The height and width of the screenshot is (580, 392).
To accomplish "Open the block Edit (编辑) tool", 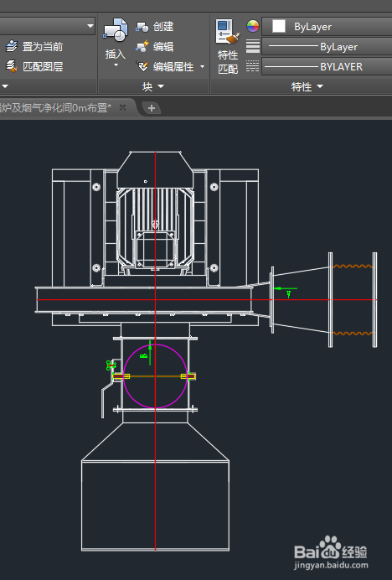I will click(x=142, y=47).
